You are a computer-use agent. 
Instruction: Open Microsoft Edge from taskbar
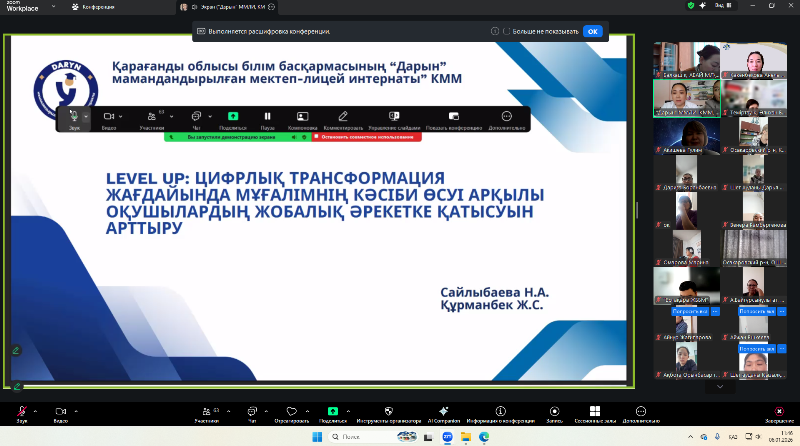click(x=484, y=437)
